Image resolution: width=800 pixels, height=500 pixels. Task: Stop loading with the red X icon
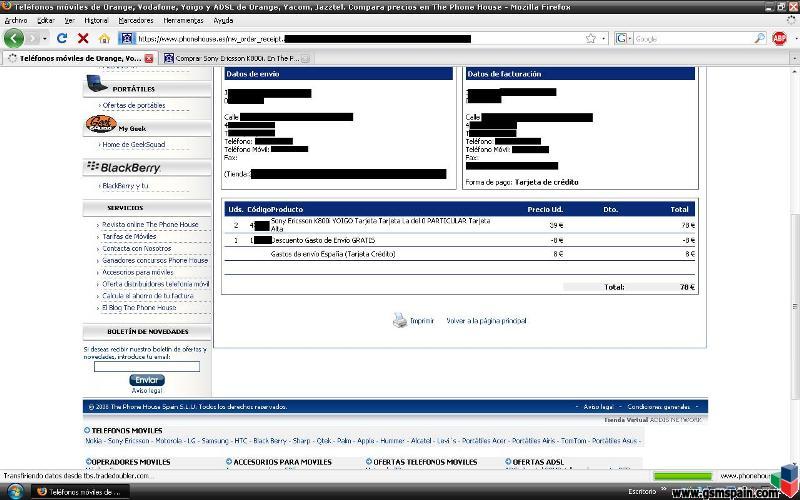point(83,38)
